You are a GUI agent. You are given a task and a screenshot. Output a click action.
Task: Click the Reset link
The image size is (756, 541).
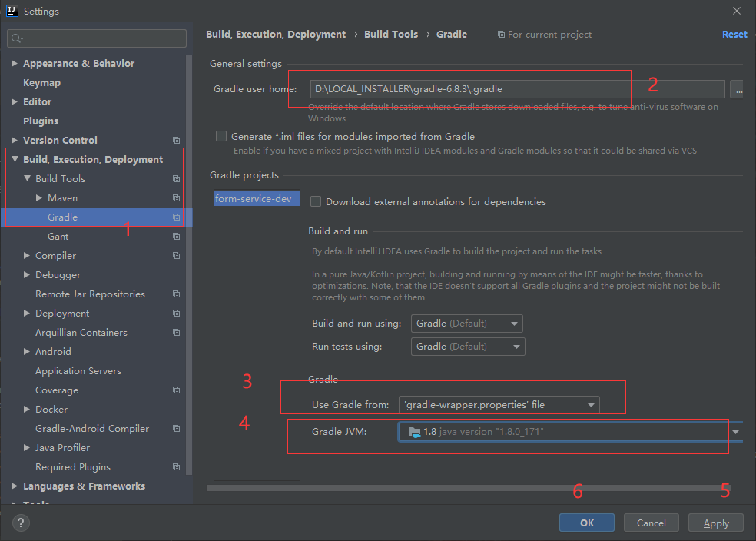tap(734, 34)
